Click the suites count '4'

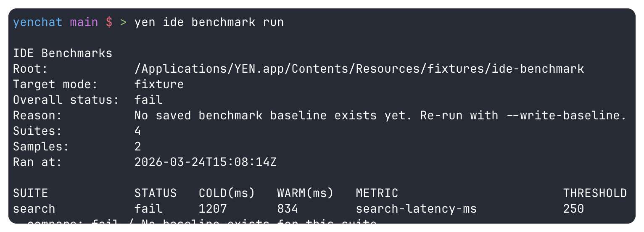click(138, 131)
